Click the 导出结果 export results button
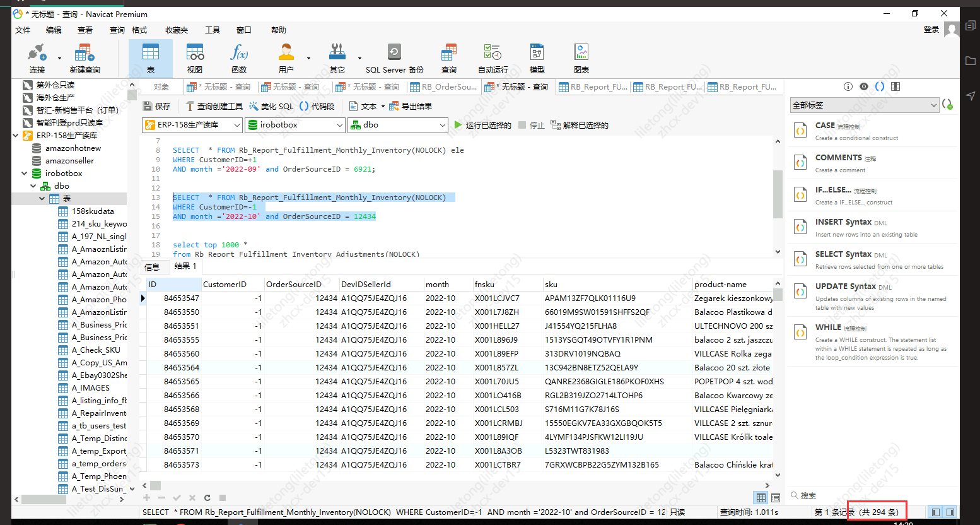980x525 pixels. click(x=411, y=106)
